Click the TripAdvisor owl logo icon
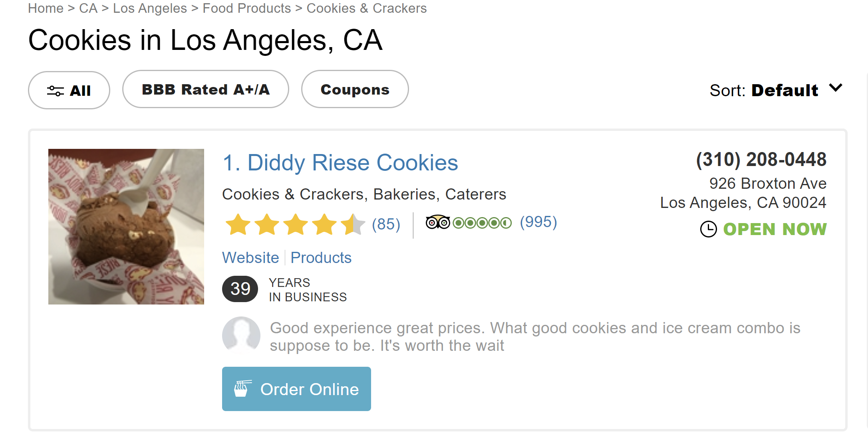The height and width of the screenshot is (437, 868). (437, 222)
